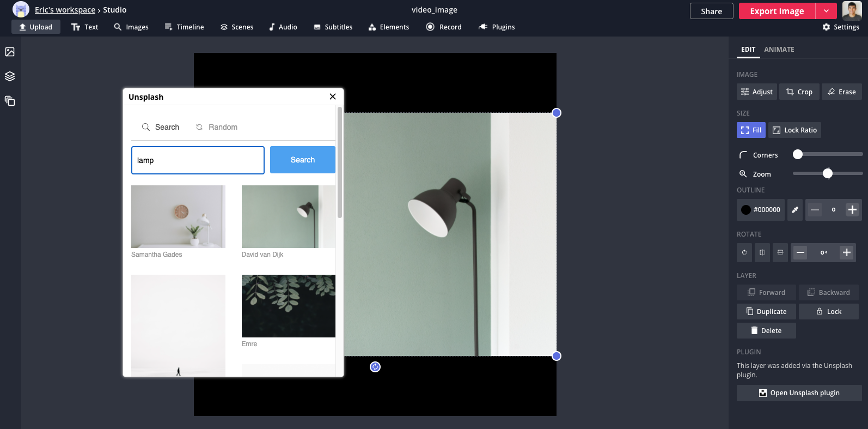Open Upload in the toolbar
The image size is (868, 429).
click(36, 27)
